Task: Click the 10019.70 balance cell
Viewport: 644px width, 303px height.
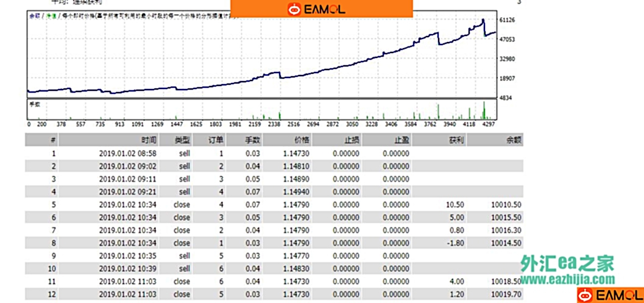Action: pyautogui.click(x=507, y=294)
